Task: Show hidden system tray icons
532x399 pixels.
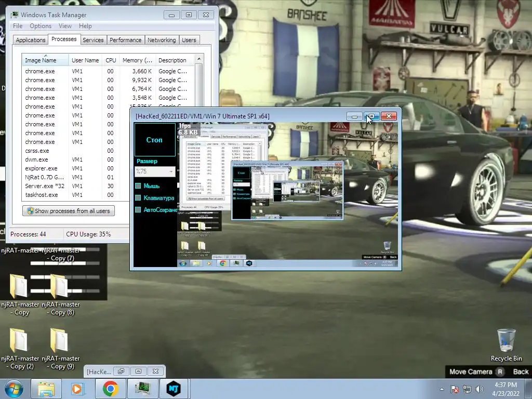Action: click(442, 389)
